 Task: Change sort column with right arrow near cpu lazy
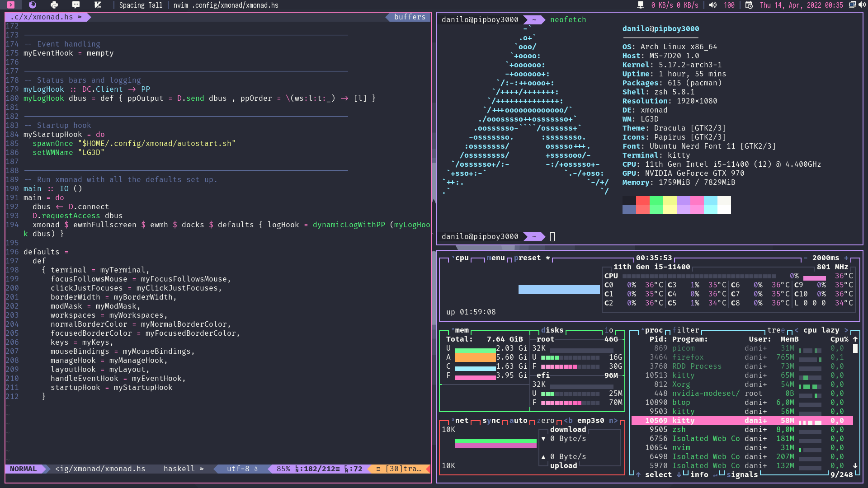click(x=846, y=330)
